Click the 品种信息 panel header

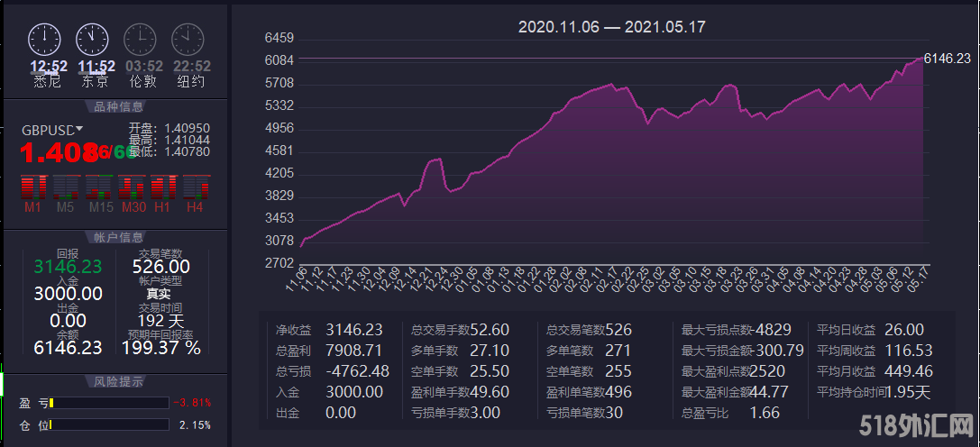(x=118, y=106)
